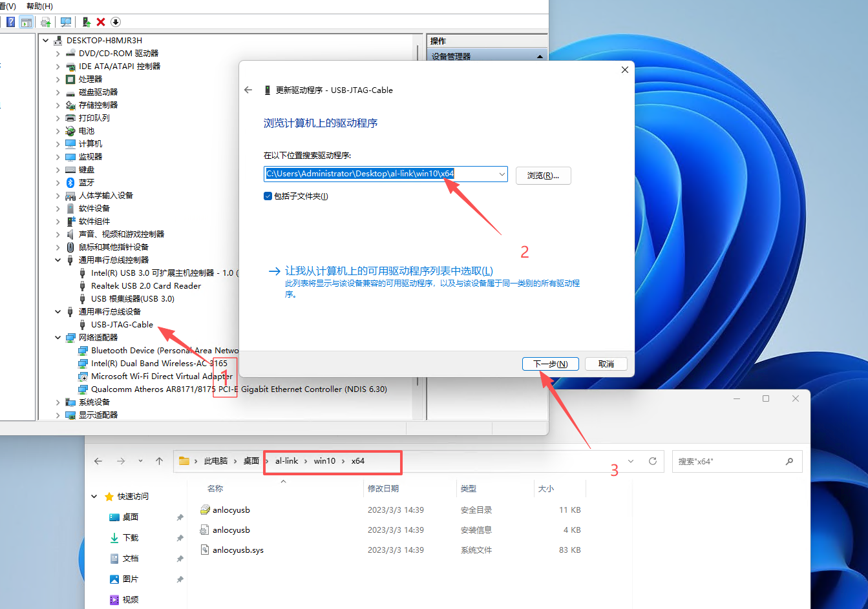868x609 pixels.
Task: Expand the 系统设备 node
Action: 58,402
